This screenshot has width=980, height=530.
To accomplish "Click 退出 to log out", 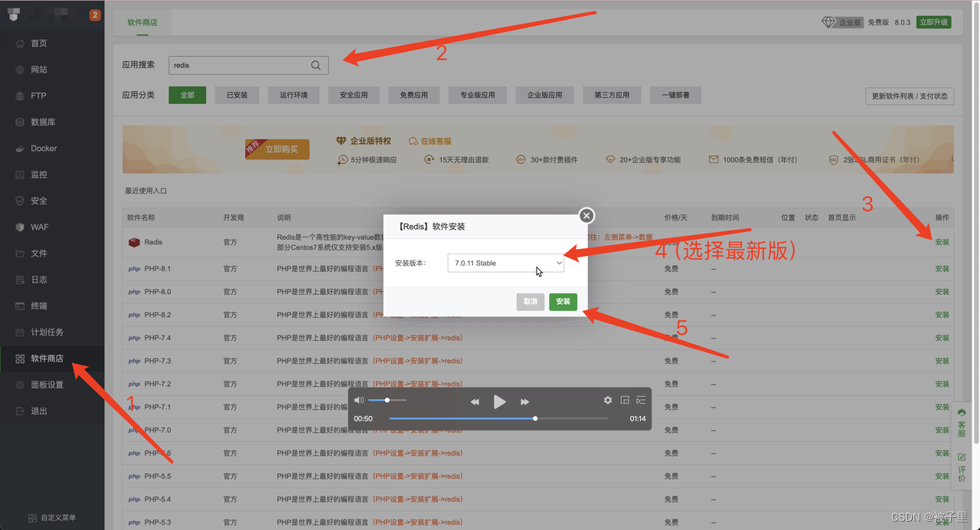I will [38, 411].
